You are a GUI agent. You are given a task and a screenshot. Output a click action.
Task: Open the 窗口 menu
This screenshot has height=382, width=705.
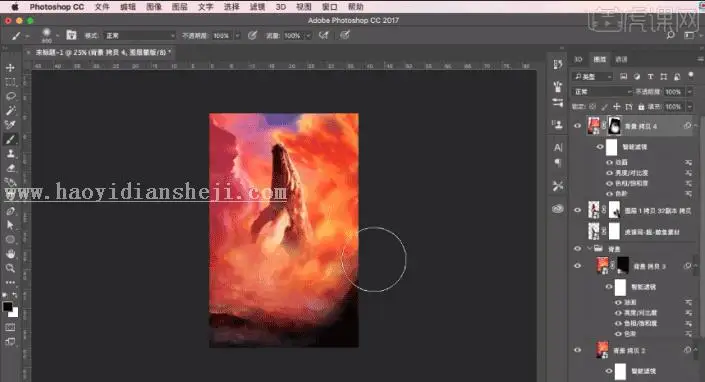click(330, 7)
